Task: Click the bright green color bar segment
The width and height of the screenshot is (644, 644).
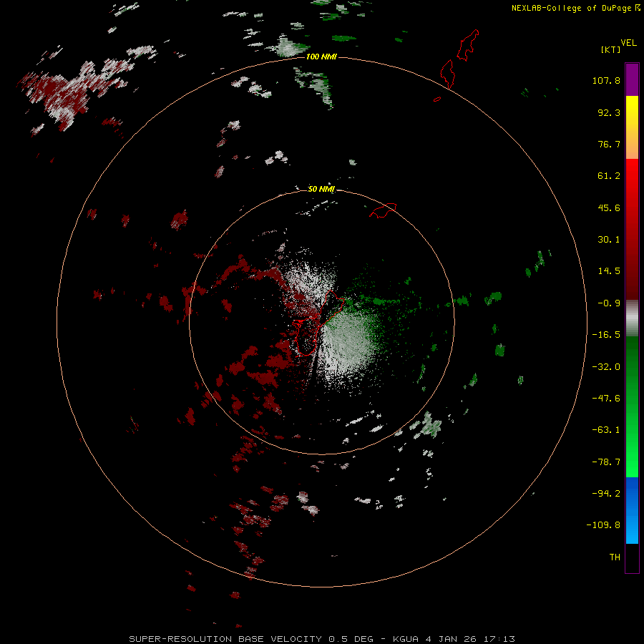Action: [x=632, y=406]
